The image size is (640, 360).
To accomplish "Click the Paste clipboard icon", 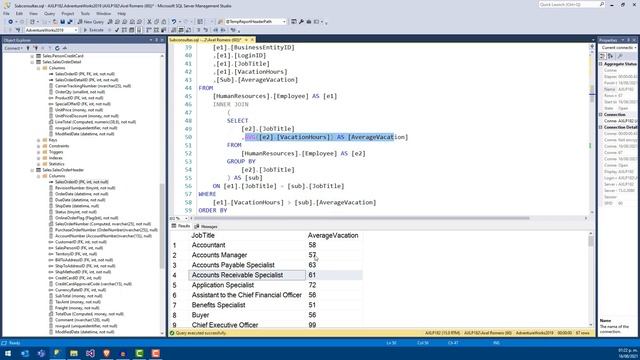I will [x=164, y=22].
